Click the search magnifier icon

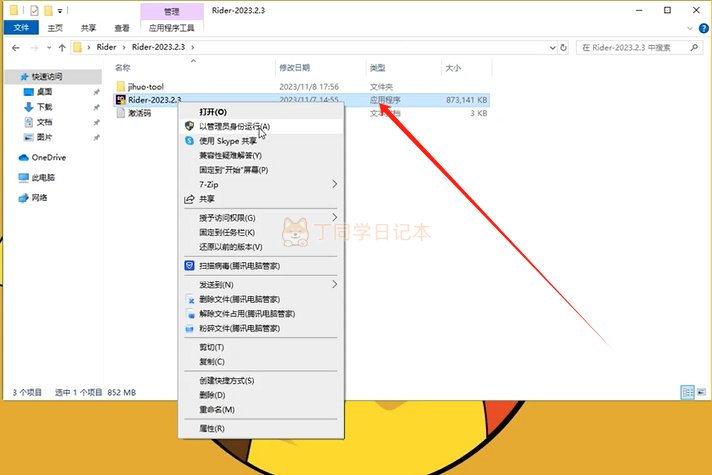[x=694, y=47]
